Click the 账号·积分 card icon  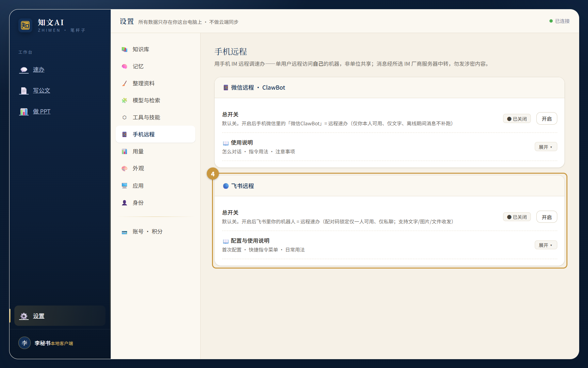[x=124, y=232]
